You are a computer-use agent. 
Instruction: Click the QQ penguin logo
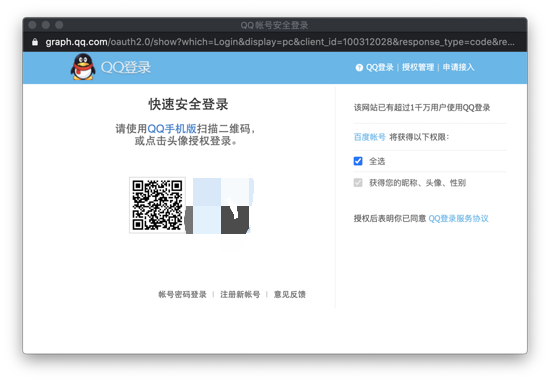[x=83, y=67]
